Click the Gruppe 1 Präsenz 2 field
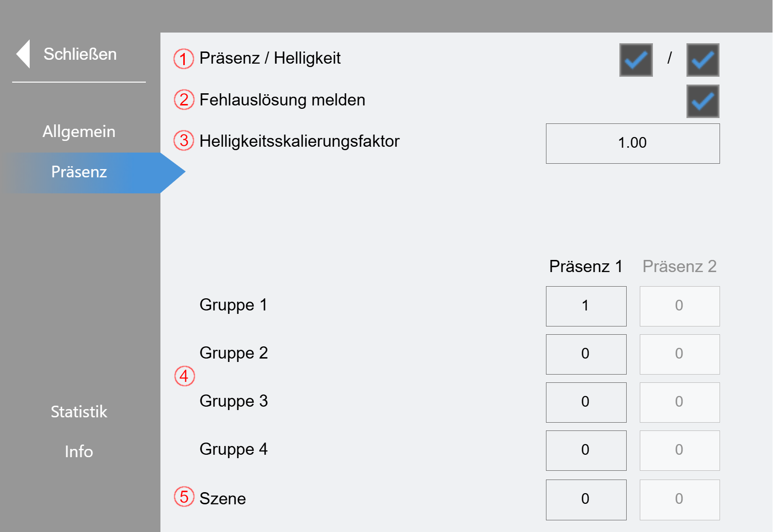Screen dimensions: 773x532 tap(680, 306)
